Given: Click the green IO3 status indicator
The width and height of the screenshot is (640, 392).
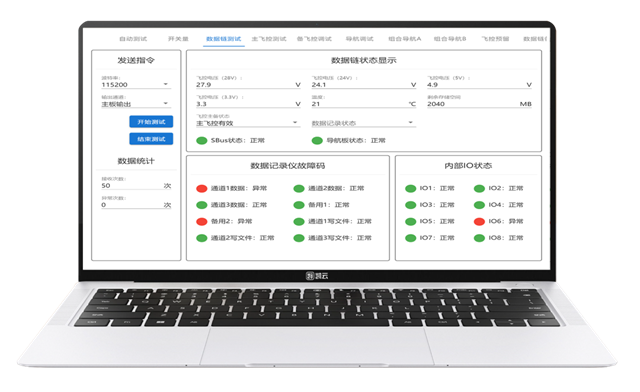Looking at the screenshot, I should coord(410,205).
